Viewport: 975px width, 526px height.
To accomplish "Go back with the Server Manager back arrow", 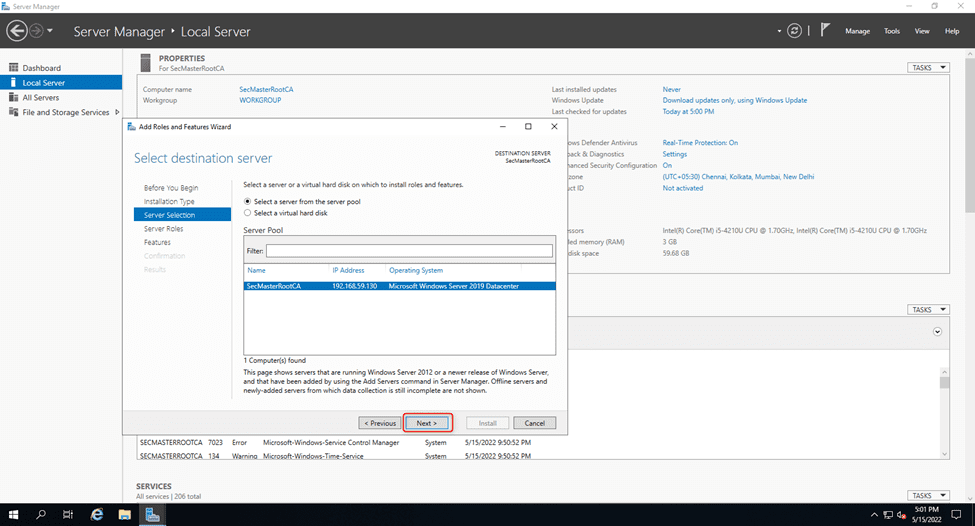I will 17,30.
